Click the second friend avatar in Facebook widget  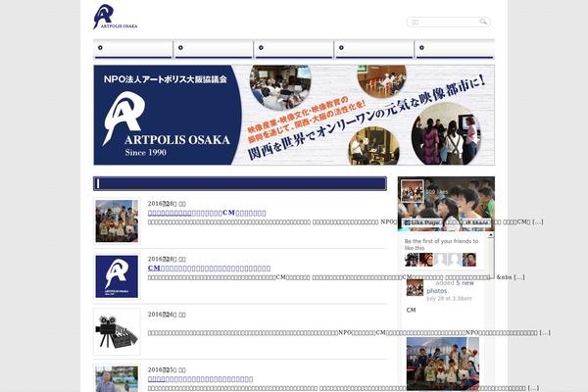pos(426,260)
